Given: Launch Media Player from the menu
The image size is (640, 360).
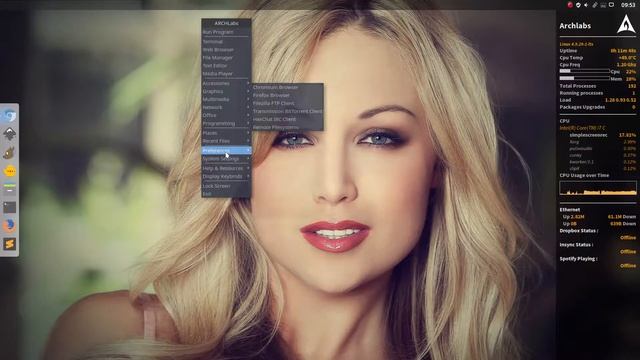Looking at the screenshot, I should (226, 74).
